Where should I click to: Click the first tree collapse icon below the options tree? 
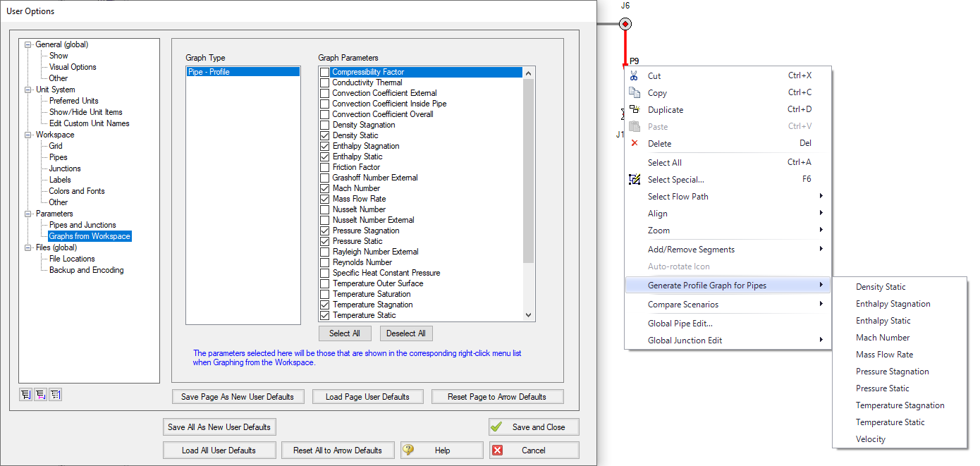pos(26,394)
